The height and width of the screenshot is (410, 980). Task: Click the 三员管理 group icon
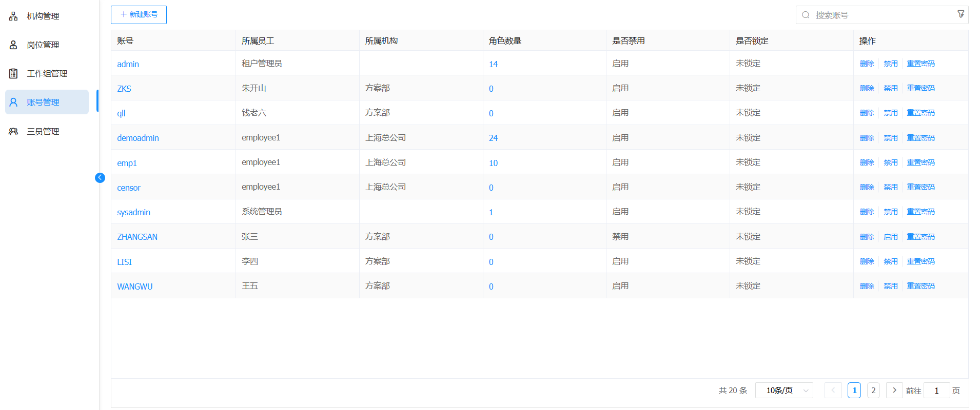[13, 132]
